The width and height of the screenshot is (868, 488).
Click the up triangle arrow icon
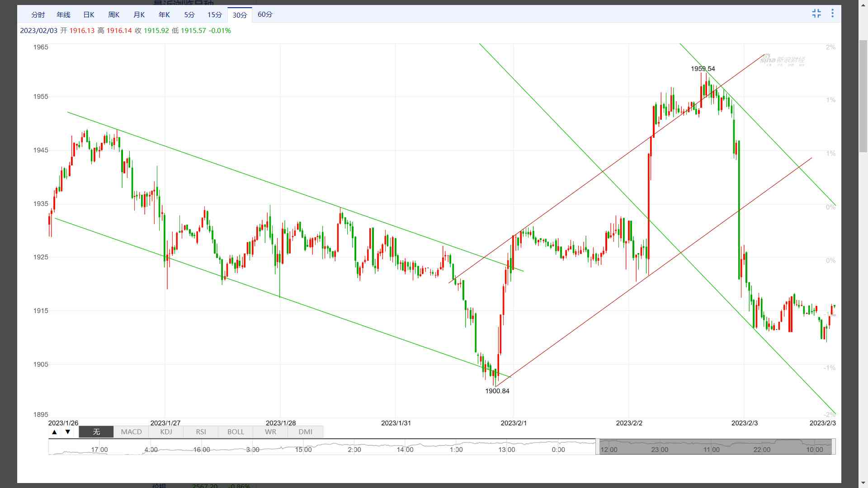54,432
